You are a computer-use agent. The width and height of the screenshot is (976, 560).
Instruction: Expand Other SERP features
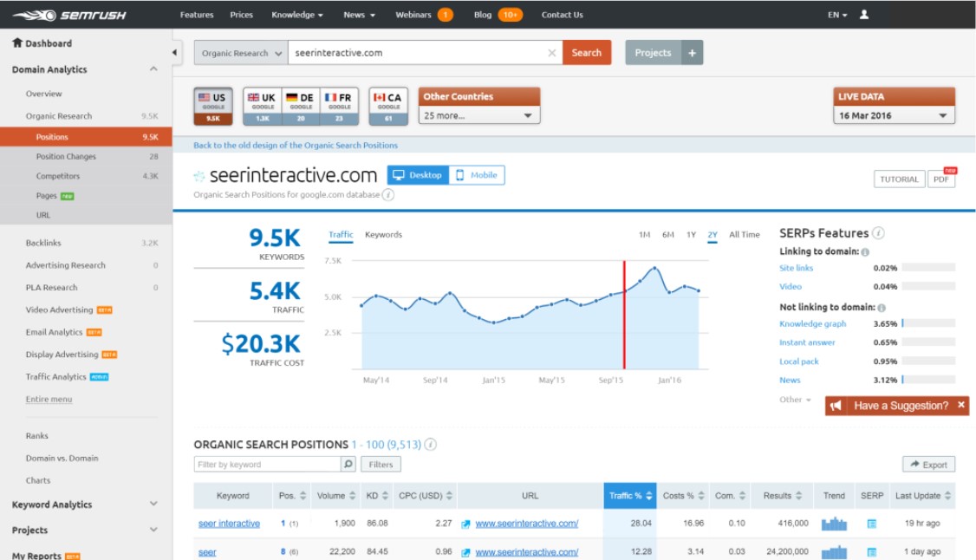coord(795,400)
